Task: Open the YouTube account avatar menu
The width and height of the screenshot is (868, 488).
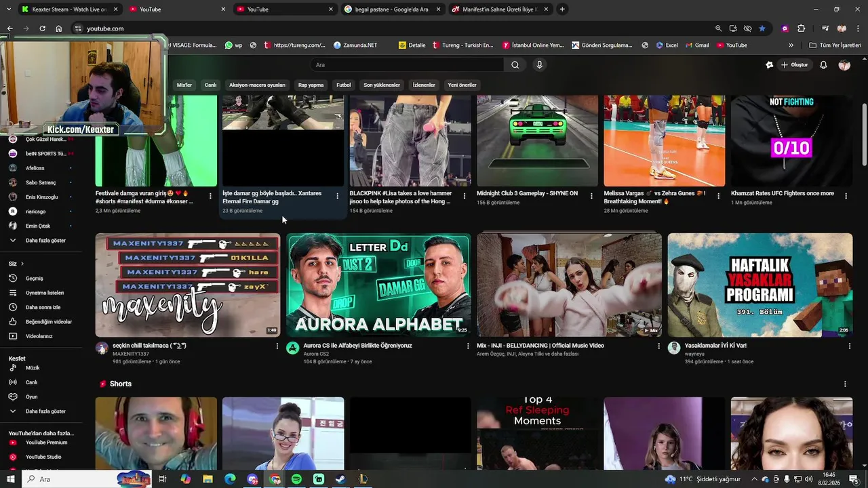Action: [844, 65]
